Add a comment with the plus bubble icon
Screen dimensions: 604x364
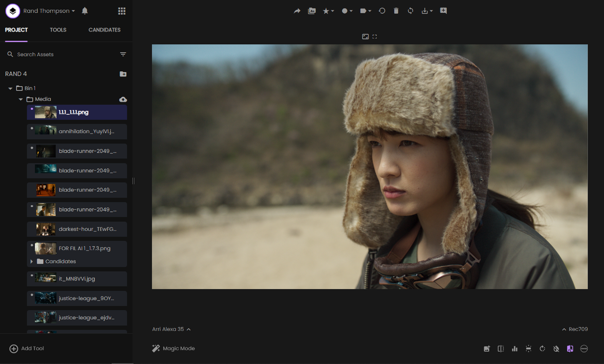click(444, 11)
